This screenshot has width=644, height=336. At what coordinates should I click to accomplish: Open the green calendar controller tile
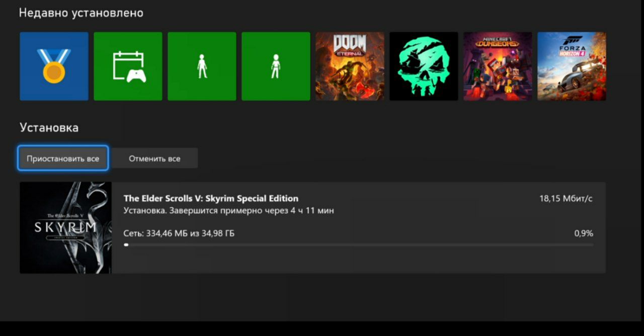tap(128, 66)
